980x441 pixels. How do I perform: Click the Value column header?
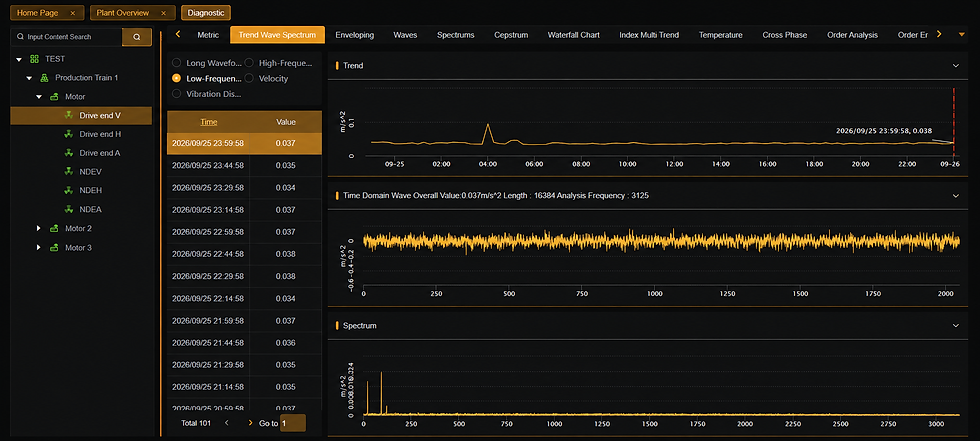point(286,122)
